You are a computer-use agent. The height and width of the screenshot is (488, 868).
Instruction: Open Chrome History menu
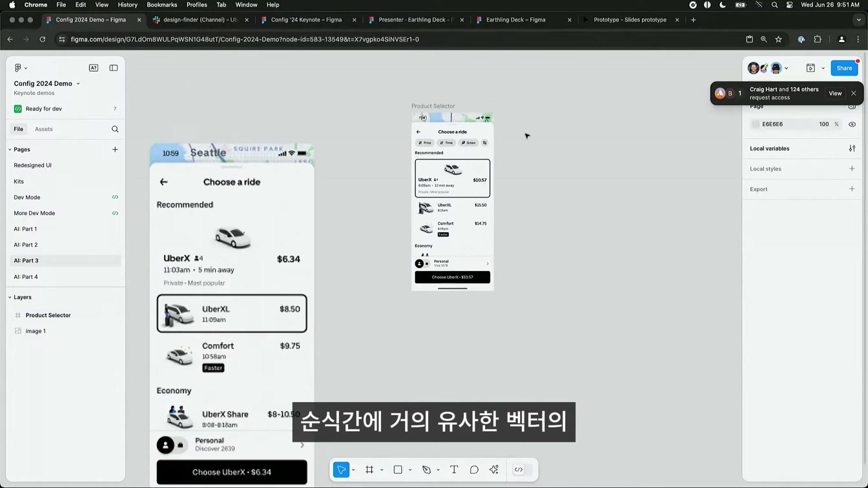(x=127, y=5)
